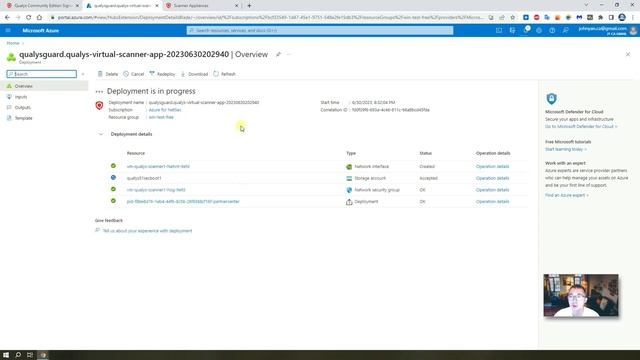Open the more options ellipsis beside title
Image resolution: width=640 pixels, height=360 pixels.
[x=289, y=54]
